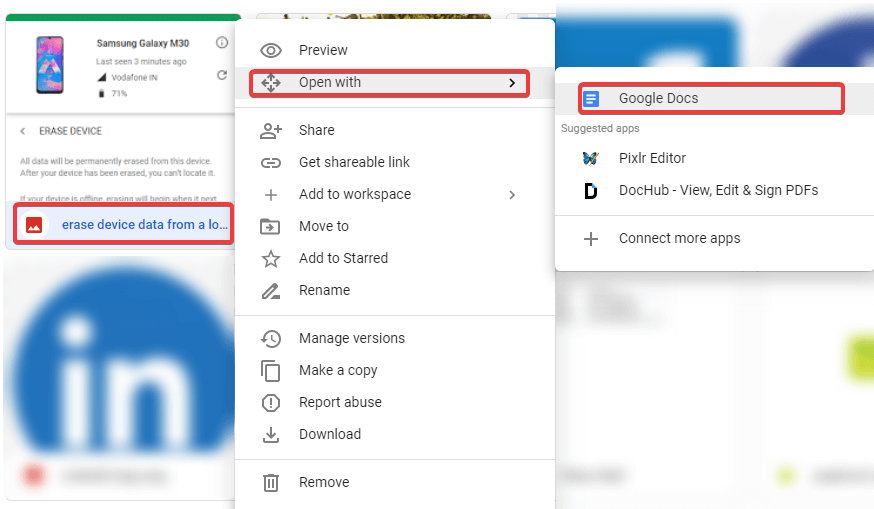The image size is (874, 509).
Task: Click the back chevron beside ERASE DEVICE
Action: (22, 131)
